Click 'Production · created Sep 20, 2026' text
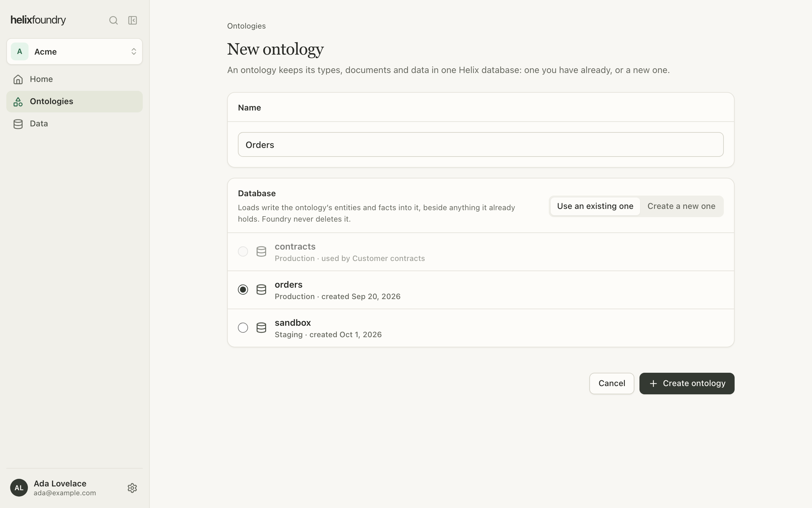Viewport: 812px width, 508px height. click(337, 297)
